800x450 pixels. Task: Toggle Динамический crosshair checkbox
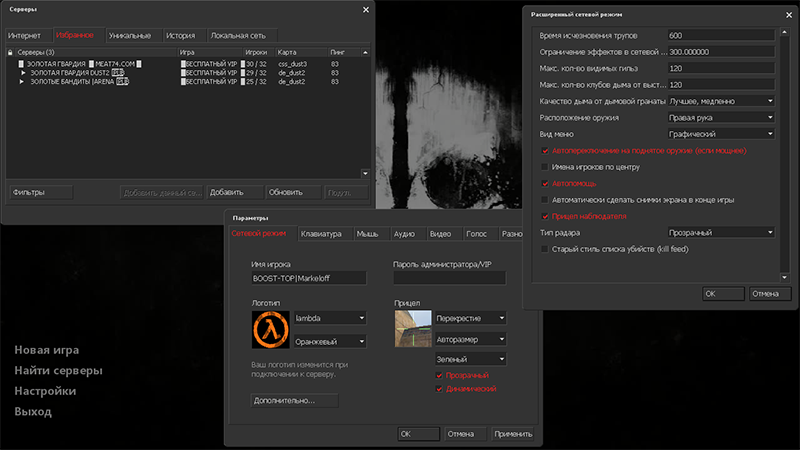click(439, 389)
